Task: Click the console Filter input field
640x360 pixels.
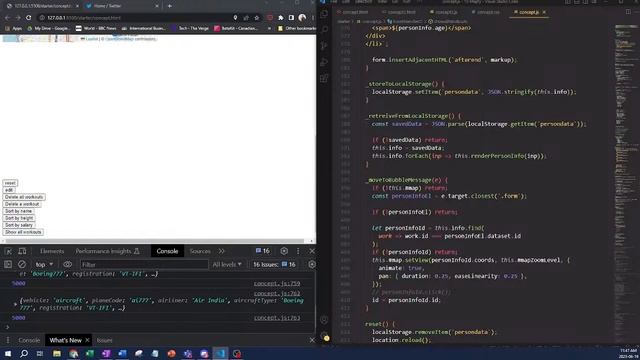Action: (x=144, y=264)
